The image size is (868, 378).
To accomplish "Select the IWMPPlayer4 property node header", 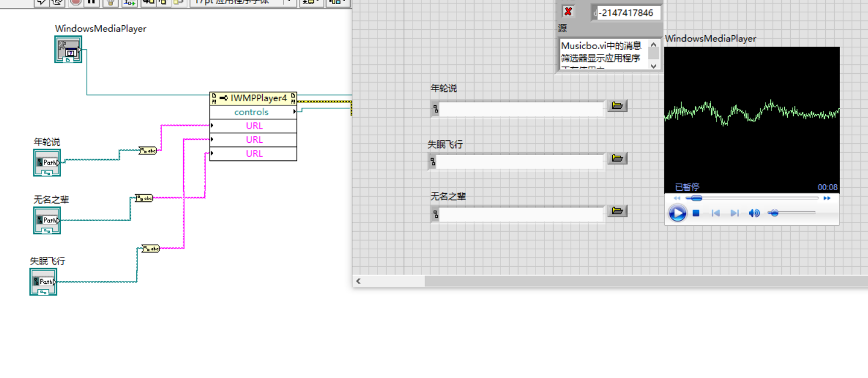I will (253, 98).
